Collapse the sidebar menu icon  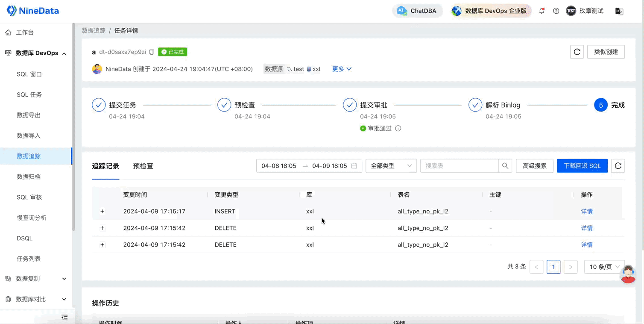(x=64, y=317)
